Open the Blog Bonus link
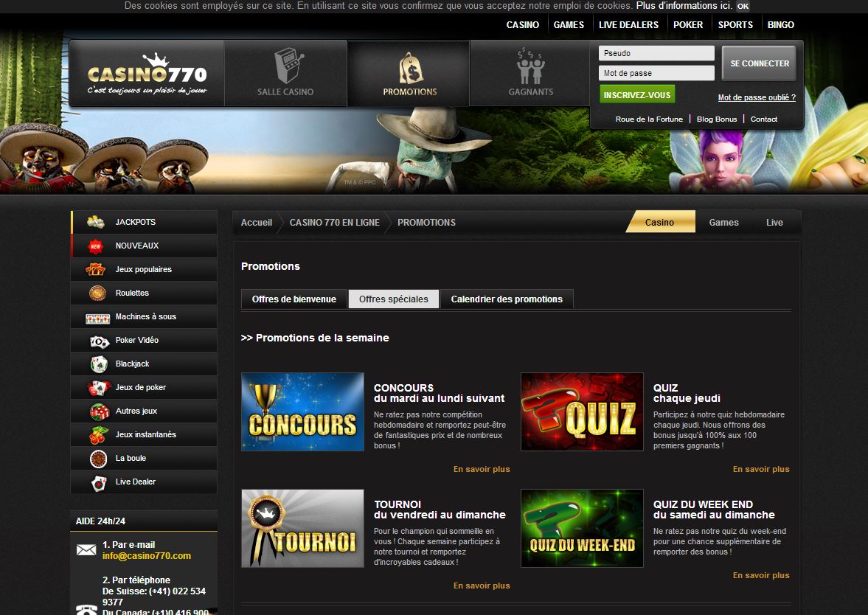Viewport: 868px width, 615px height. click(717, 119)
